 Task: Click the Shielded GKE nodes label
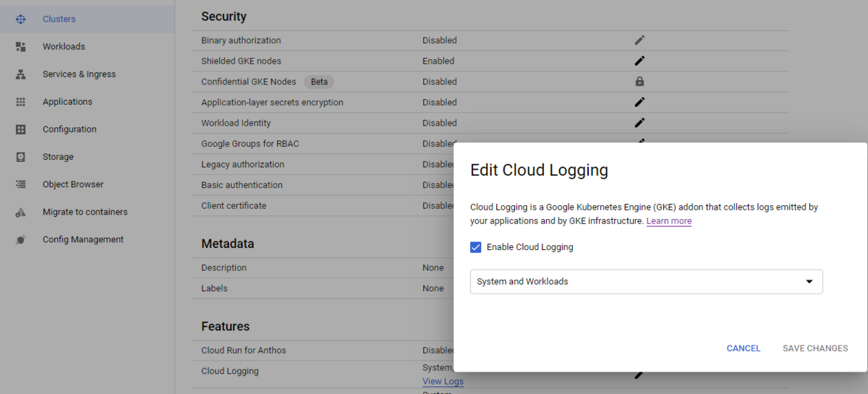(x=241, y=61)
